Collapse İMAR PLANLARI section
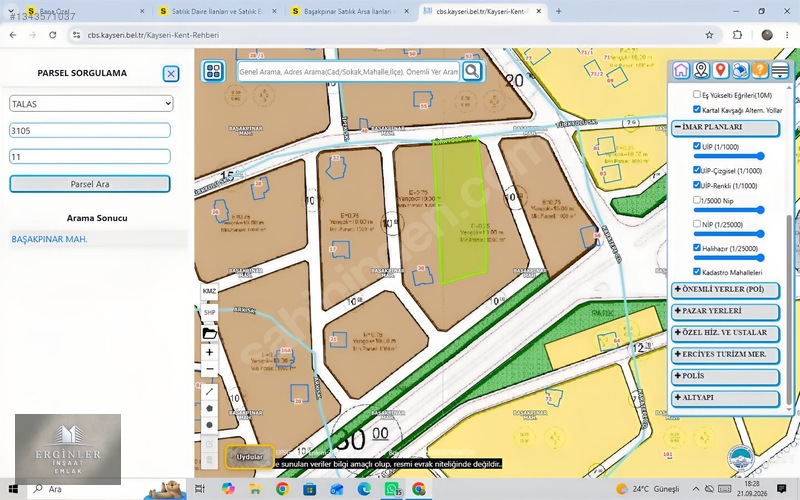This screenshot has height=500, width=800. 725,128
